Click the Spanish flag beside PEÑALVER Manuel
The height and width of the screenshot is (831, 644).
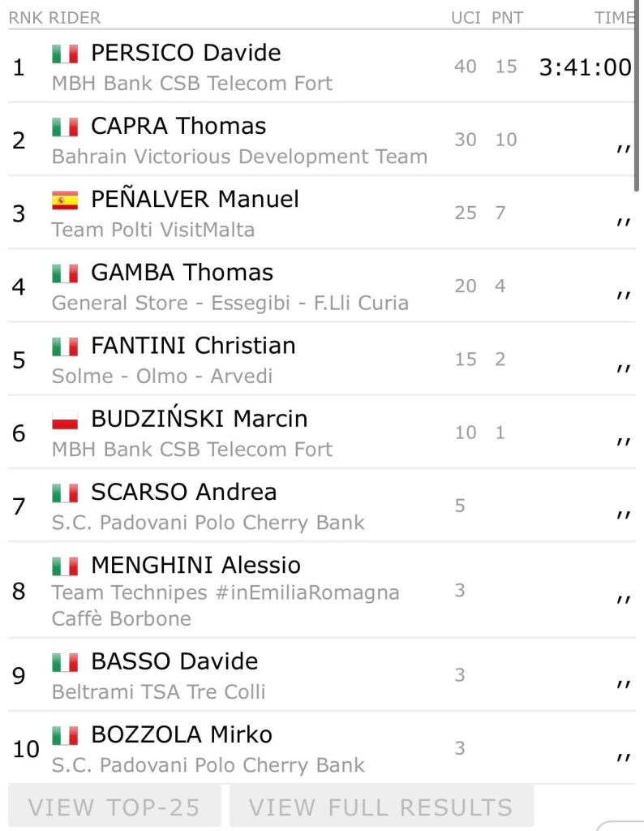click(x=65, y=200)
